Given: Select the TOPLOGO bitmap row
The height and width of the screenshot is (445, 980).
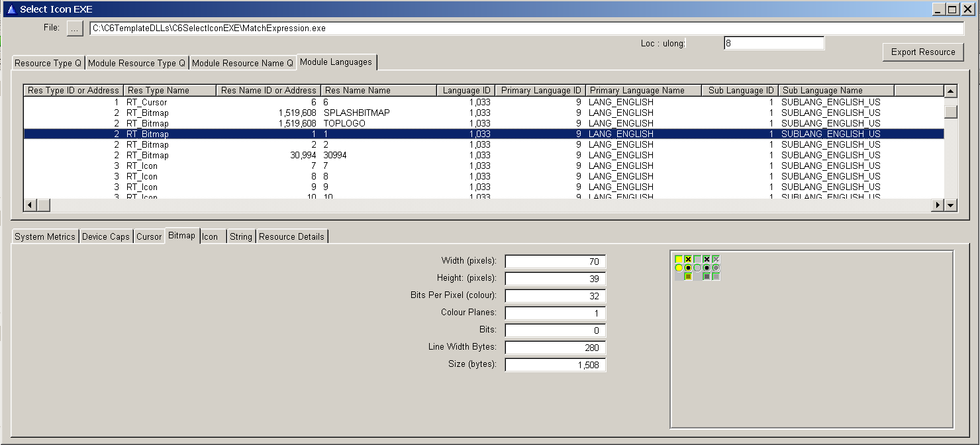Looking at the screenshot, I should coord(344,123).
